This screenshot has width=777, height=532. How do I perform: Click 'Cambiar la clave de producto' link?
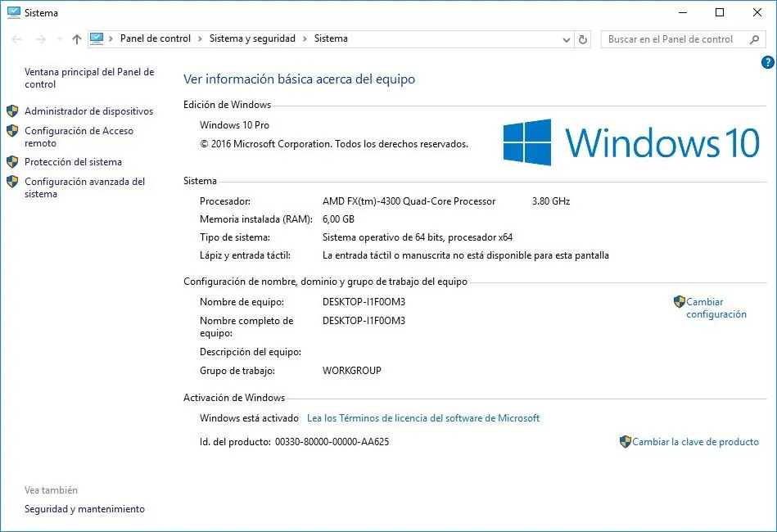click(x=695, y=442)
